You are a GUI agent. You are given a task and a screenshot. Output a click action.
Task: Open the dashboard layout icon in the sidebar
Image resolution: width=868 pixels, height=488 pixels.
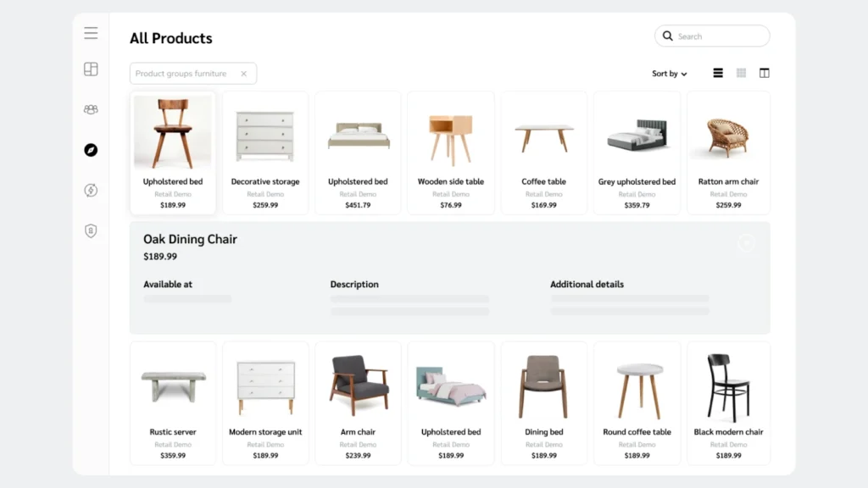[91, 69]
